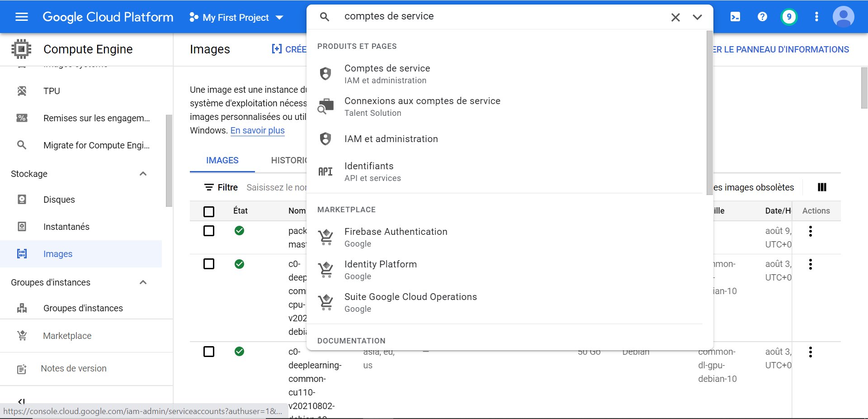The height and width of the screenshot is (419, 868).
Task: Open actions menu for cu110 row
Action: point(810,352)
